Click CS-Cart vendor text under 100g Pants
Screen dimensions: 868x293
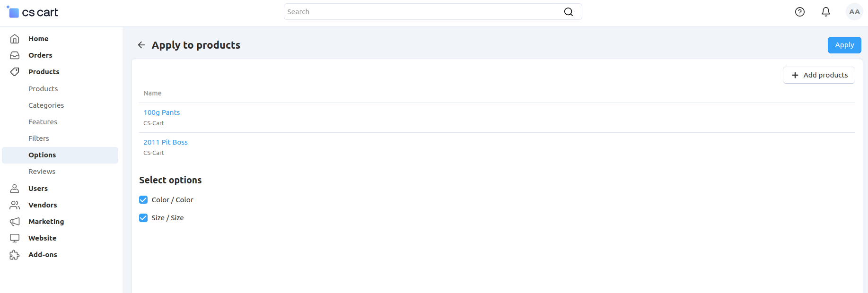[154, 123]
